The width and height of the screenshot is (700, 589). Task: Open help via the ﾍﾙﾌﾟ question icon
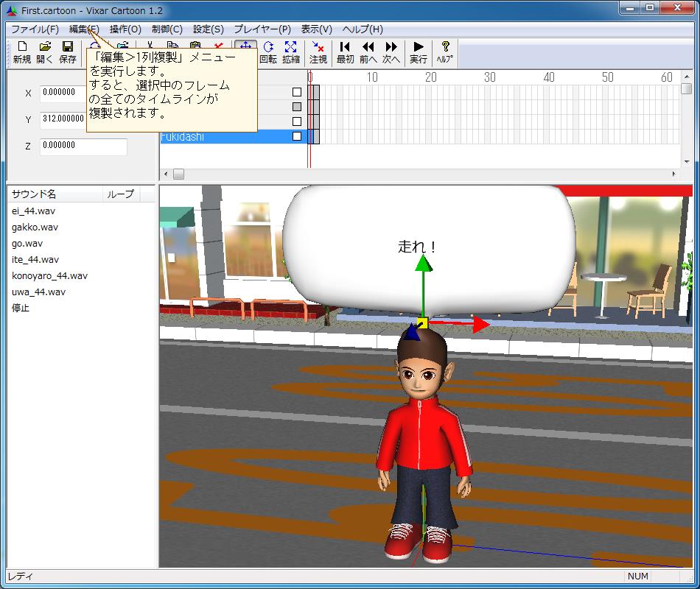[x=445, y=52]
